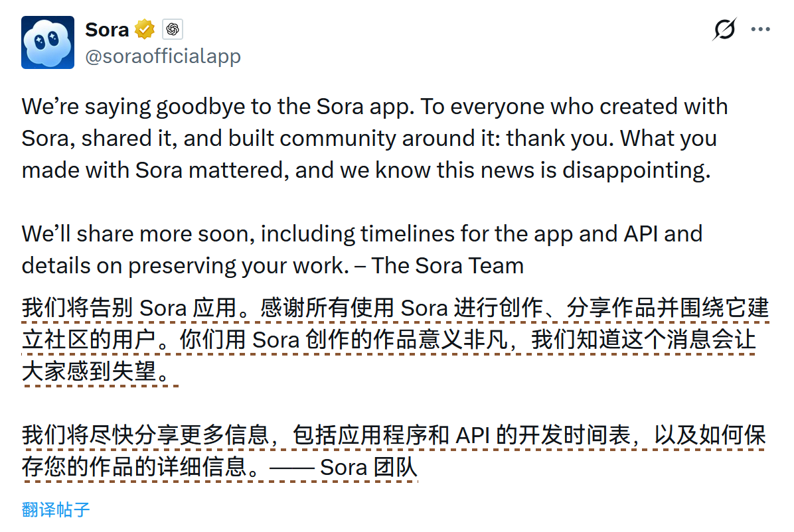794x532 pixels.
Task: Open the three-dot more options menu
Action: pos(761,29)
